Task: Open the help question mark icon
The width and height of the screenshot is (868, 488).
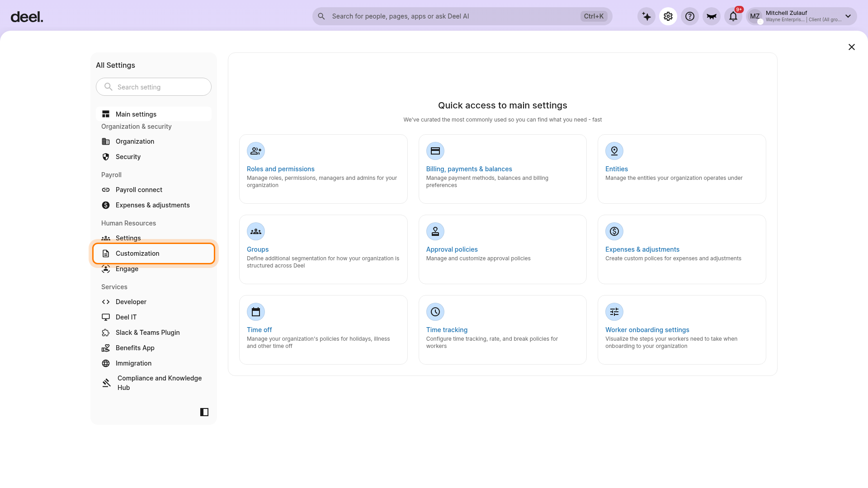Action: (x=690, y=16)
